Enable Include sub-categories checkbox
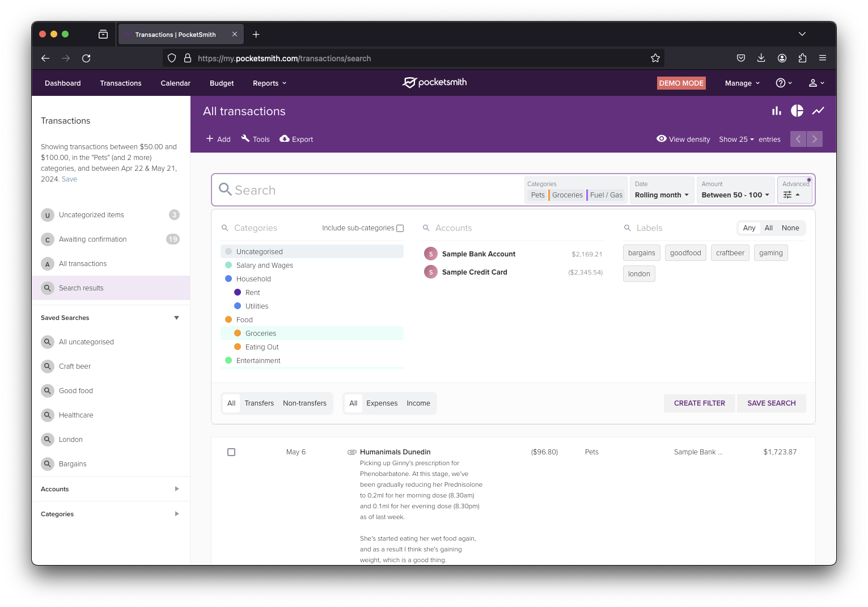The height and width of the screenshot is (607, 868). [400, 228]
